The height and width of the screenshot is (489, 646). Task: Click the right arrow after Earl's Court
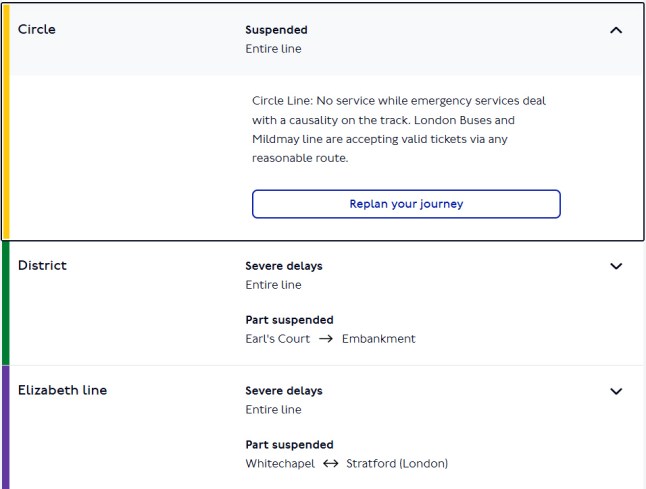[x=326, y=339]
